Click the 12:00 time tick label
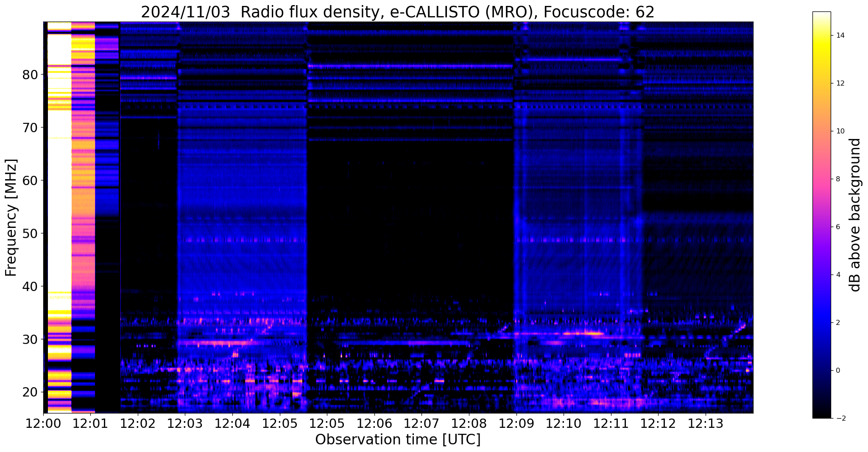Image resolution: width=868 pixels, height=452 pixels. point(43,424)
